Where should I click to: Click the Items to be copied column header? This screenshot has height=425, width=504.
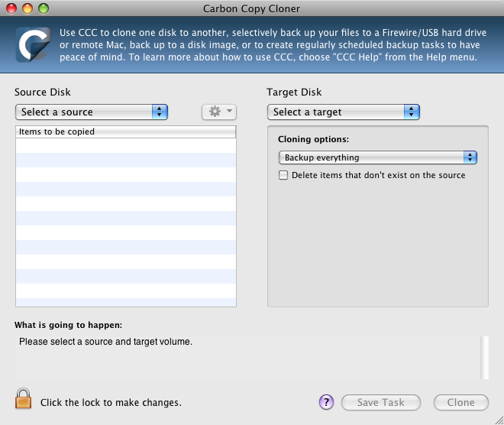125,131
